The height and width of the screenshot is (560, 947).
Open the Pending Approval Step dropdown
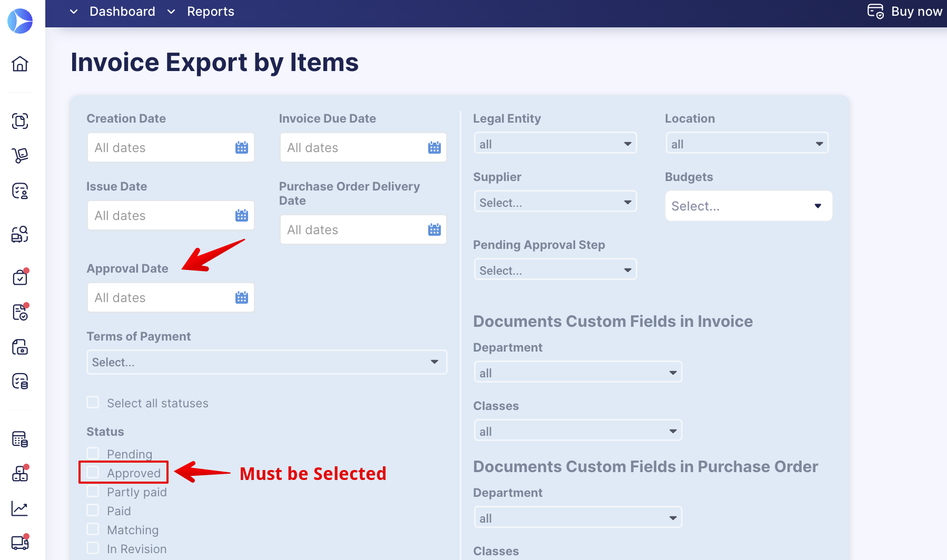pos(555,270)
